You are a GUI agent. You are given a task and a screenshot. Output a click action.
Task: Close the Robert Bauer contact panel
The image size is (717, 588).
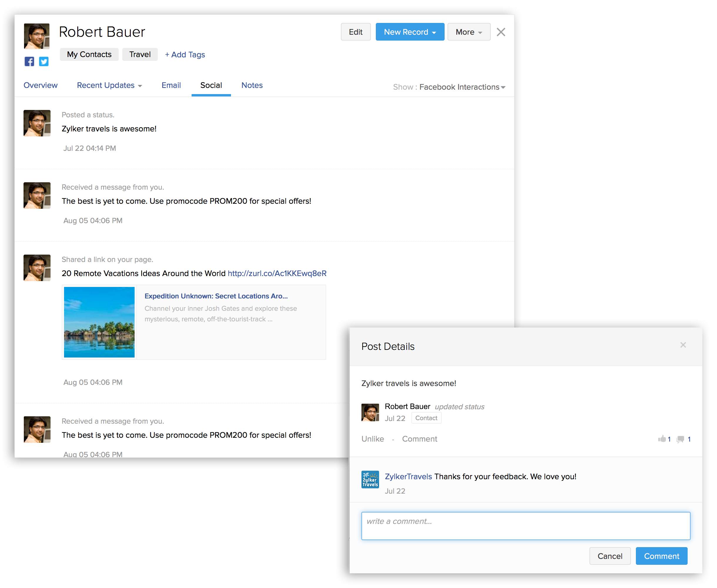click(501, 32)
